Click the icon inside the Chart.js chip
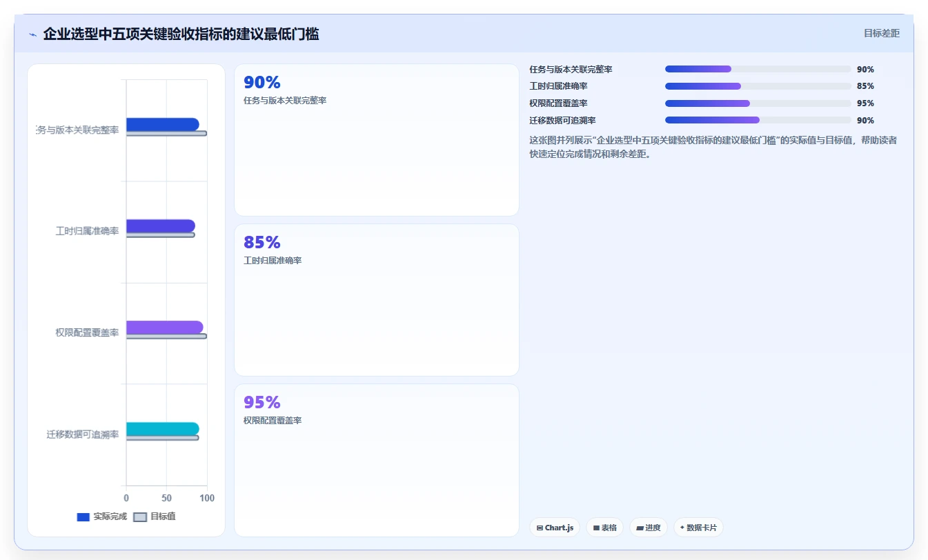This screenshot has width=928, height=560. tap(540, 528)
